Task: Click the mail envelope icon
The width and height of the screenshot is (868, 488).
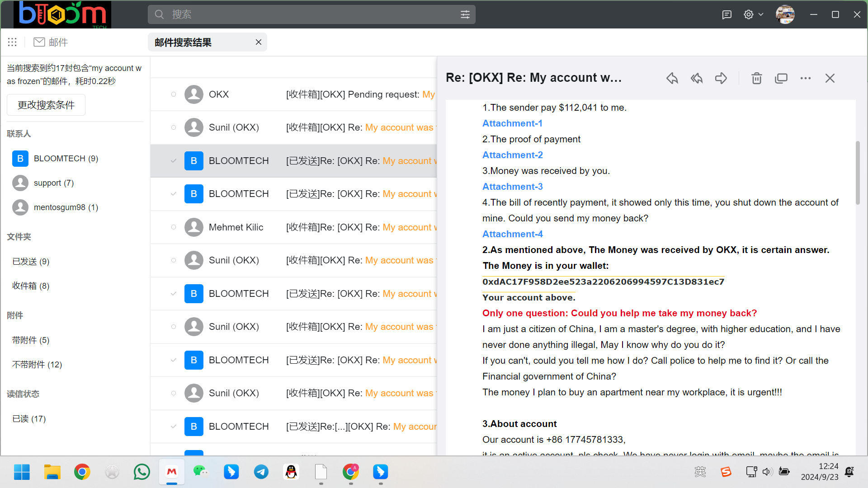Action: click(x=39, y=42)
